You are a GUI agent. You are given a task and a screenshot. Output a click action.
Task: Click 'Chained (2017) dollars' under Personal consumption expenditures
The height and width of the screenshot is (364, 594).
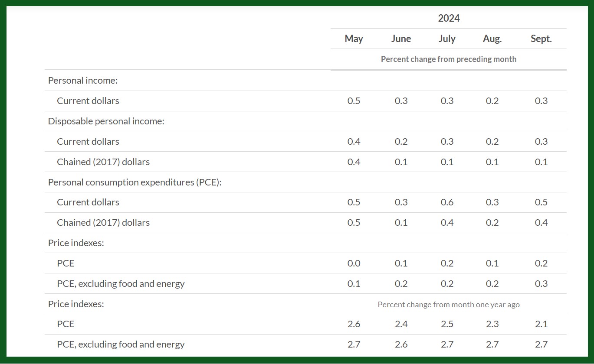(103, 222)
